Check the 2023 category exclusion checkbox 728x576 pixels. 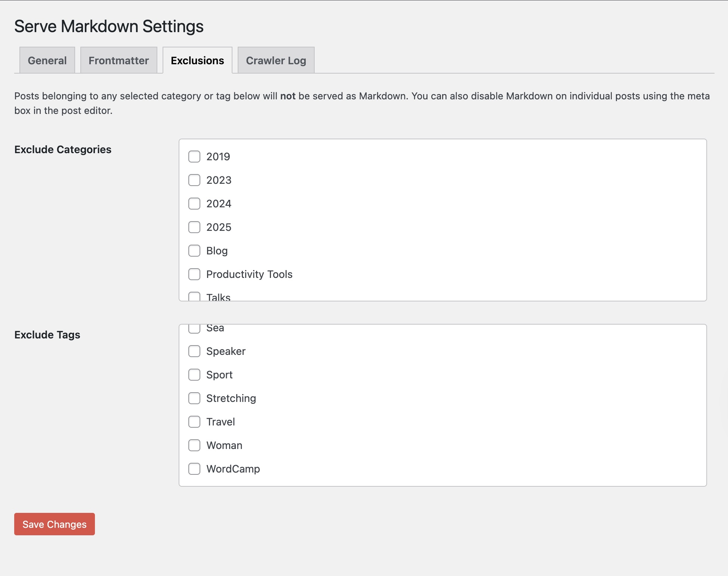point(194,180)
